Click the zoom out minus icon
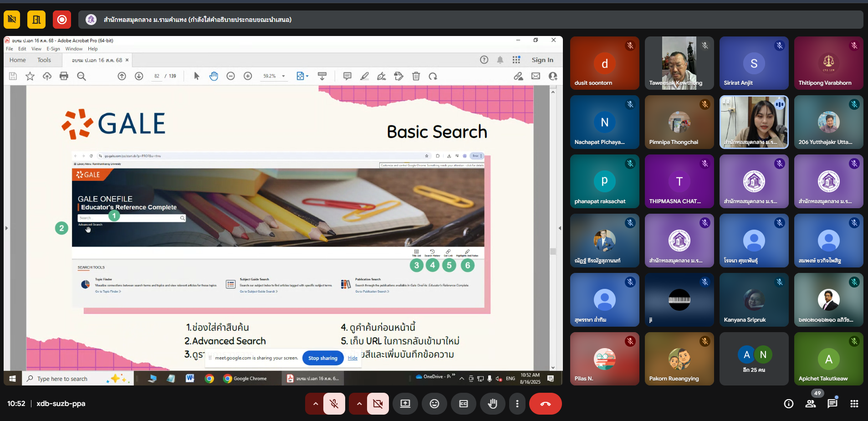This screenshot has width=868, height=421. pyautogui.click(x=230, y=76)
